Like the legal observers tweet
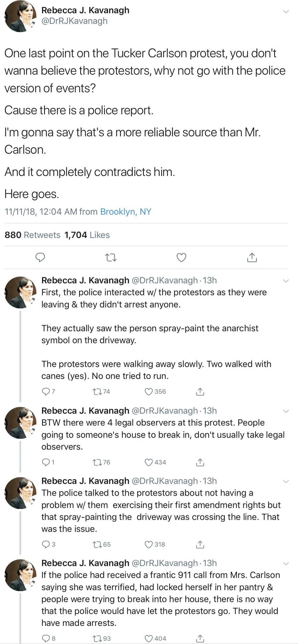 [x=148, y=462]
